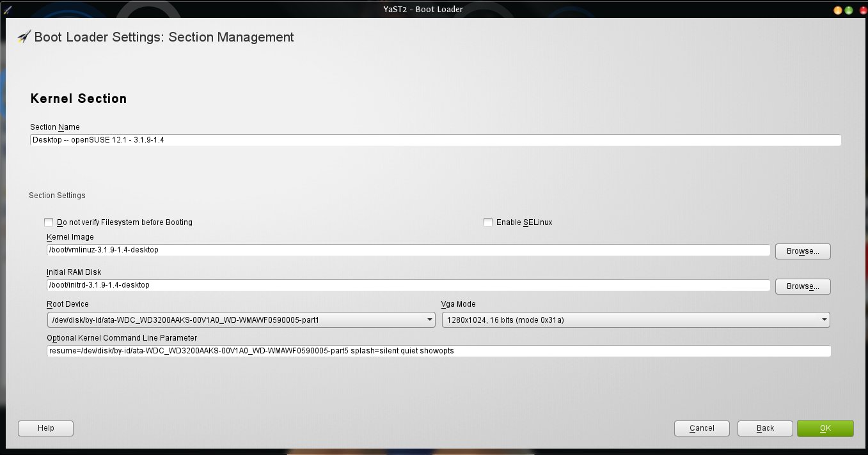Viewport: 868px width, 455px height.
Task: Enable Do not verify Filesystem before Booting
Action: (x=49, y=222)
